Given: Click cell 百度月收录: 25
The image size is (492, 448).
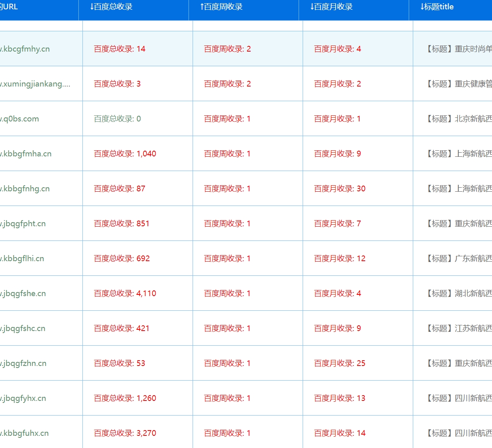Looking at the screenshot, I should point(340,363).
